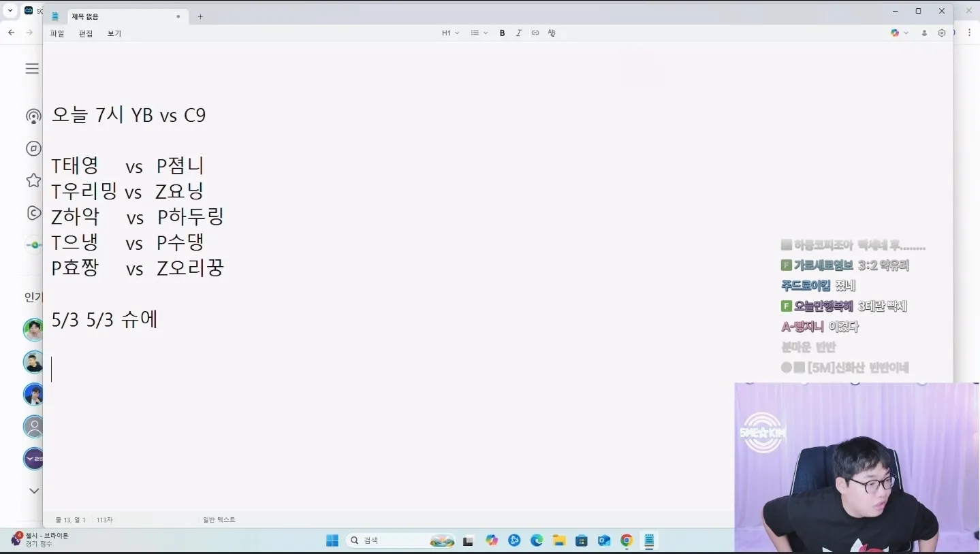Viewport: 980px width, 554px height.
Task: Click the line '5/3 5/3 슈에'
Action: 105,319
